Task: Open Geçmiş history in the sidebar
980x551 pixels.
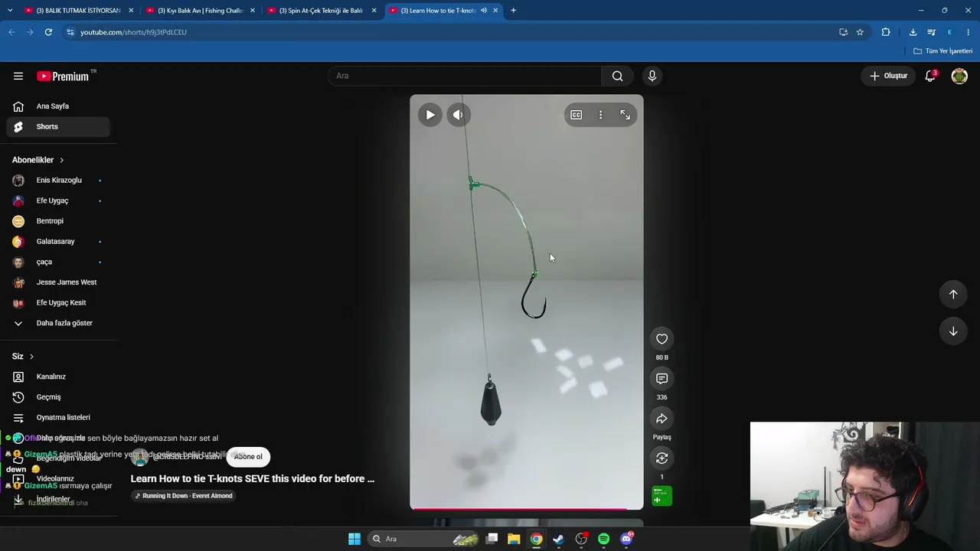Action: (x=58, y=397)
